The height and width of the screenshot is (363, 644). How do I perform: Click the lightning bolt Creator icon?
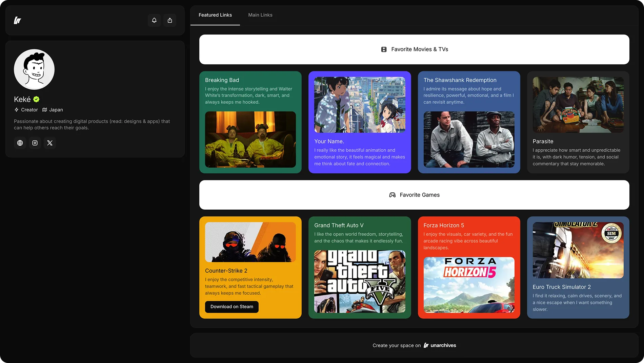coord(16,110)
